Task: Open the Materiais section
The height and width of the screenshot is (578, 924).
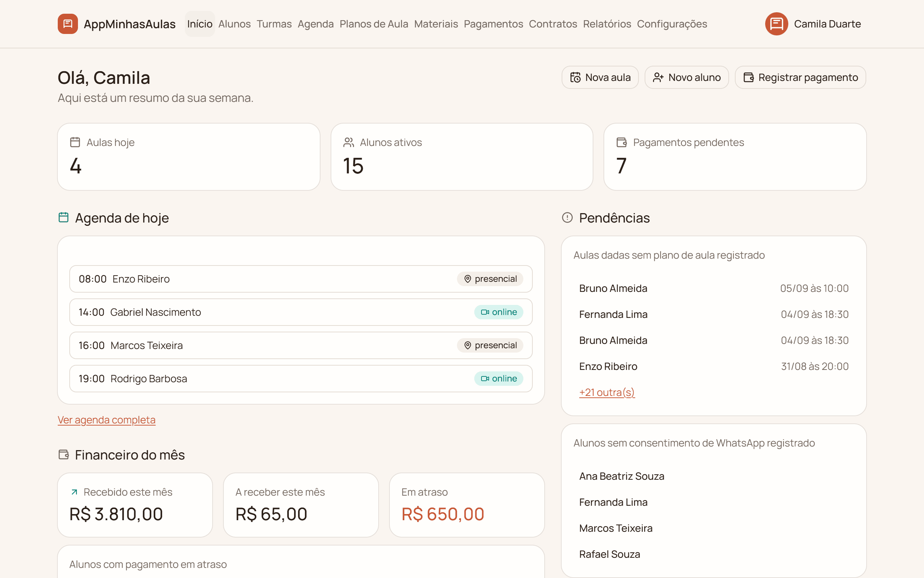Action: [x=436, y=24]
